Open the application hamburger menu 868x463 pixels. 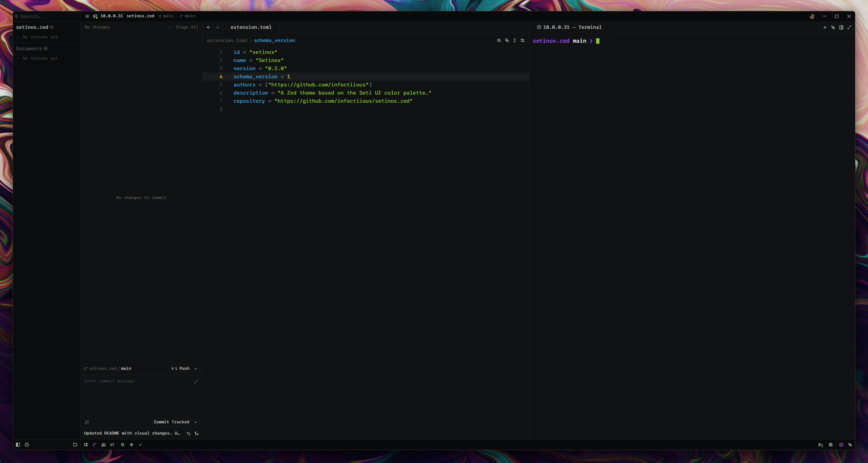(x=87, y=16)
